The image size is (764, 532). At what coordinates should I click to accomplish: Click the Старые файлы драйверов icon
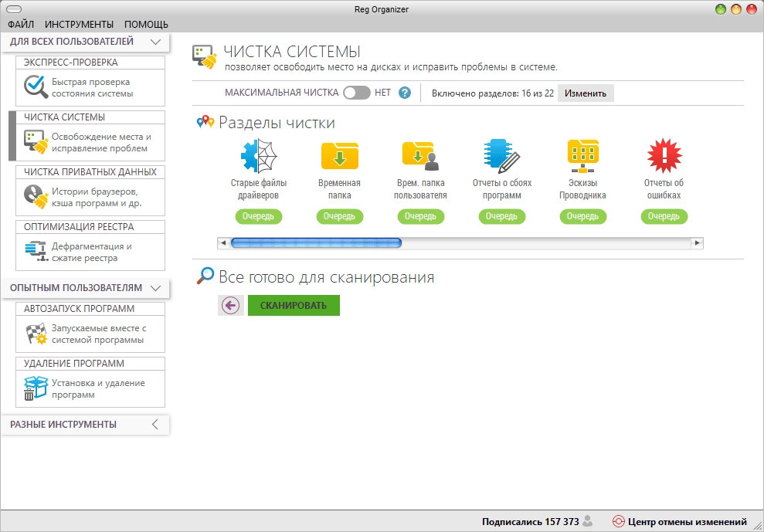click(x=259, y=156)
